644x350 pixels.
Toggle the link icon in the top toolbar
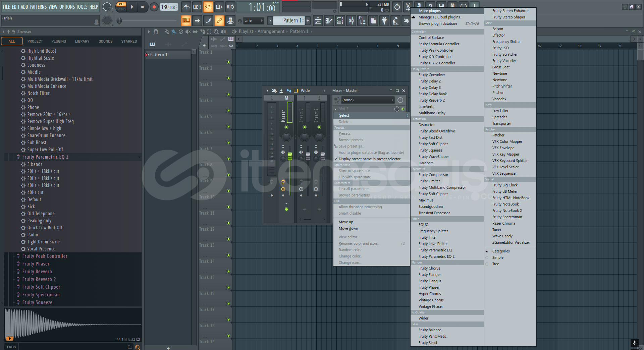[219, 20]
